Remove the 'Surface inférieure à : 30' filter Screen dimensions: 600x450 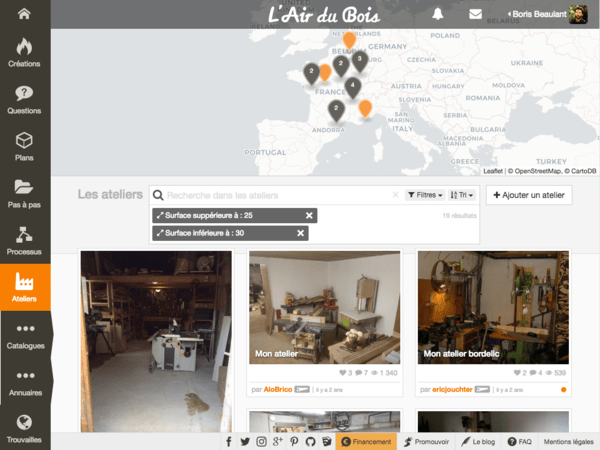[300, 233]
